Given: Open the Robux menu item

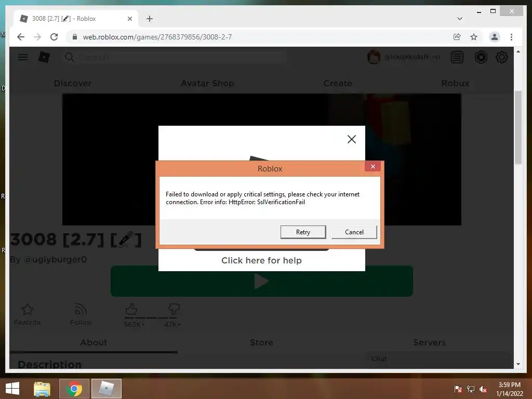Looking at the screenshot, I should click(x=455, y=83).
